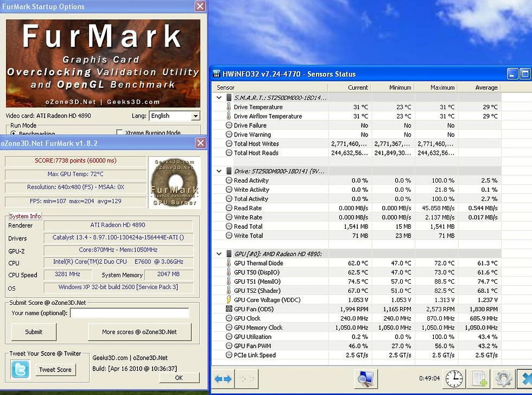Click the circle icon next to Write Rate
The image size is (532, 395).
pyautogui.click(x=229, y=217)
